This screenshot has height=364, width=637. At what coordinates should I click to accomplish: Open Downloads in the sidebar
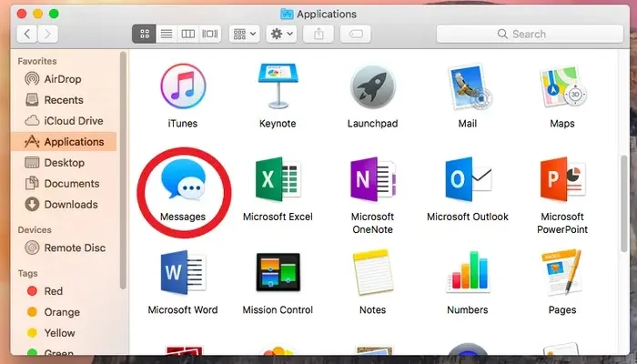click(x=64, y=205)
